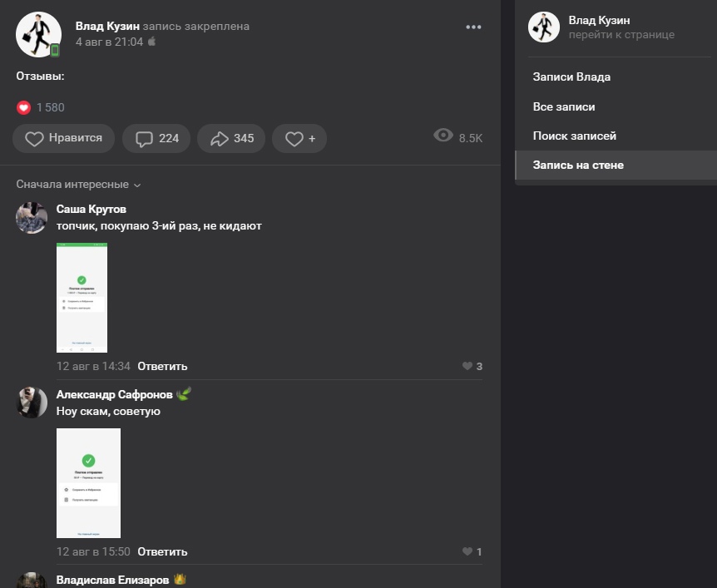Share the post via 345 arrow button
717x588 pixels.
click(x=232, y=139)
